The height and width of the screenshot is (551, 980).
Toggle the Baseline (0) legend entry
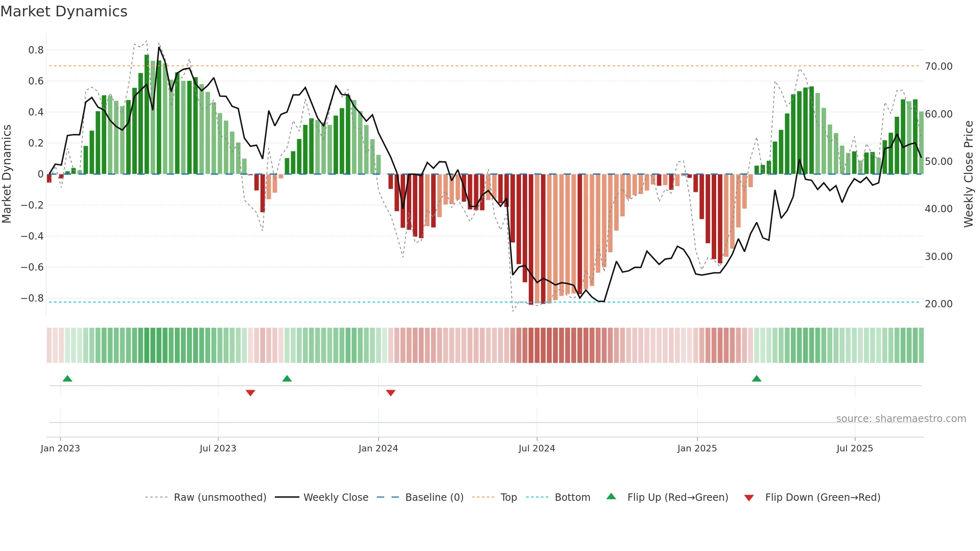[x=420, y=497]
